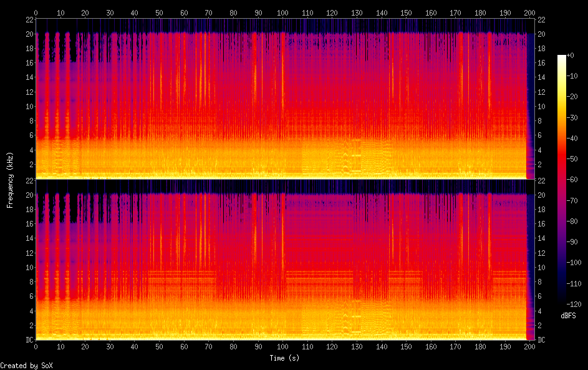
Task: Select the 50 tick on the bottom time axis
Action: 159,346
